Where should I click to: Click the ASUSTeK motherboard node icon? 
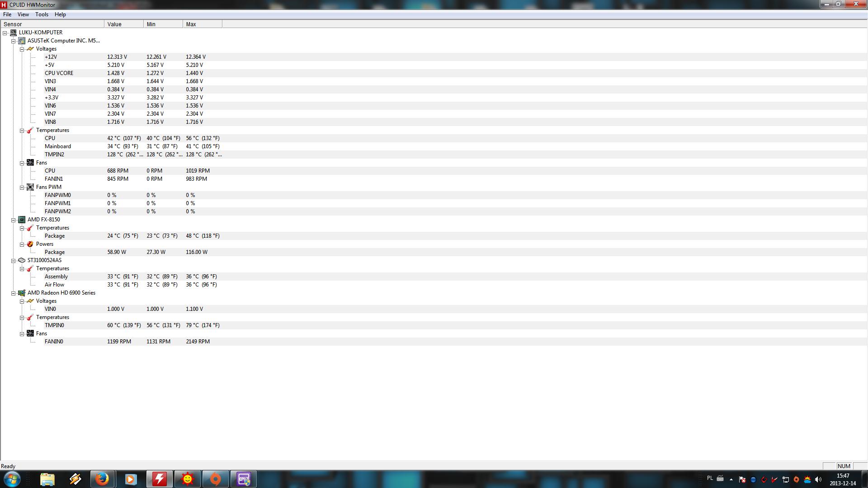pos(22,41)
